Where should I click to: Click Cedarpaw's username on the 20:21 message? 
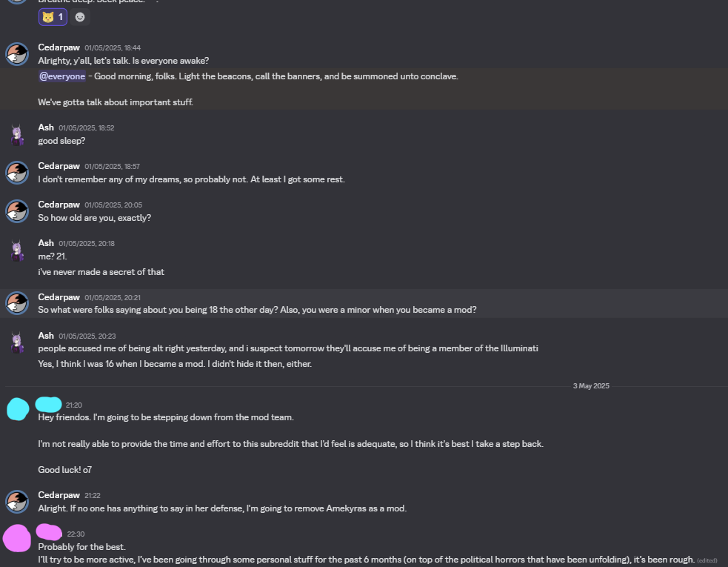(59, 296)
